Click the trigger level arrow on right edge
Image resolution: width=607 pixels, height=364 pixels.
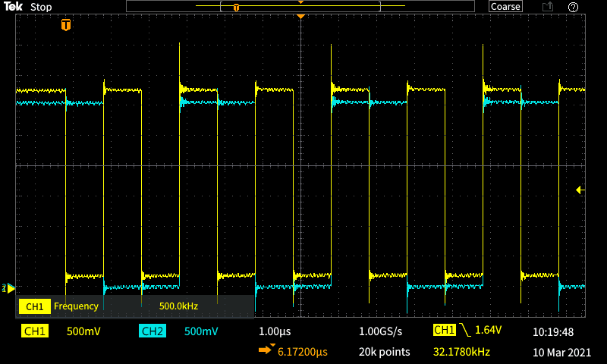(580, 190)
